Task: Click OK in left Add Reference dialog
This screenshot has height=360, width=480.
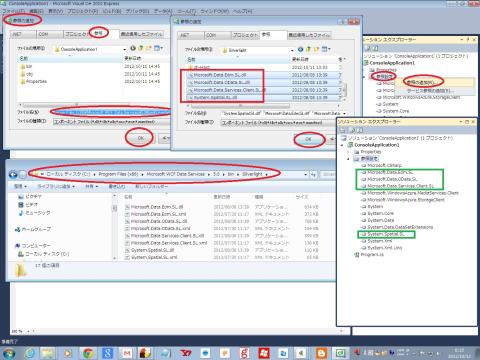Action: tap(140, 138)
